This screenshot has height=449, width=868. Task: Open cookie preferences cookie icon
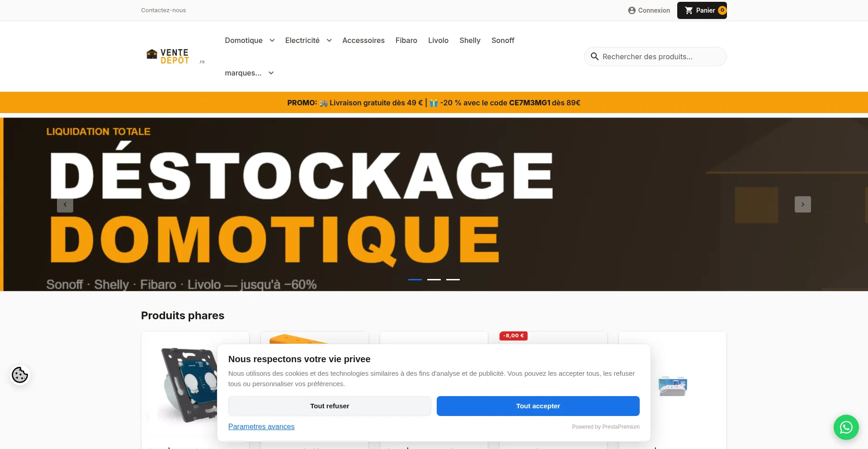[x=20, y=375]
